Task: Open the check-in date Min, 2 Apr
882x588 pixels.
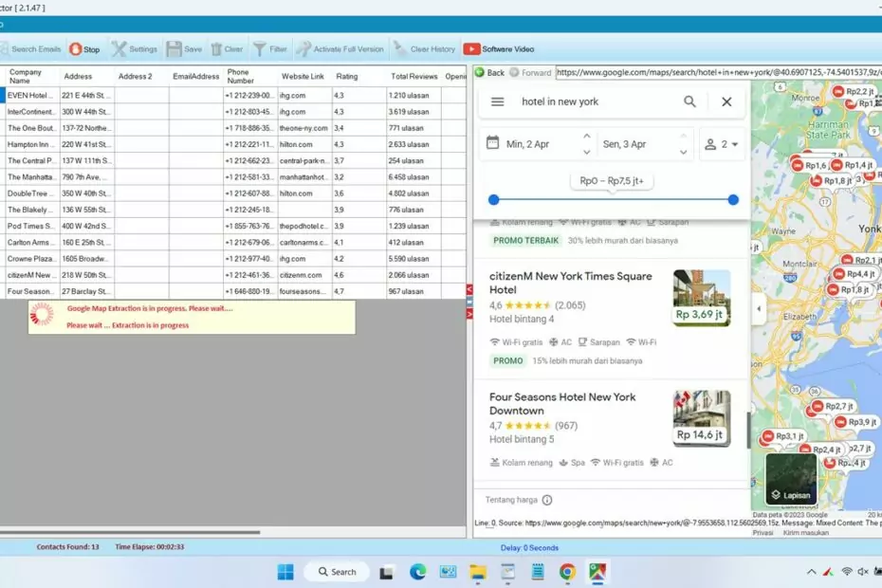Action: click(527, 144)
